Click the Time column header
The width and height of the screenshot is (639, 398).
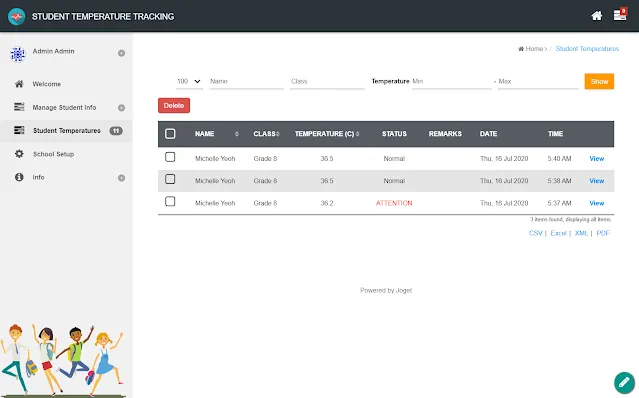tap(555, 134)
